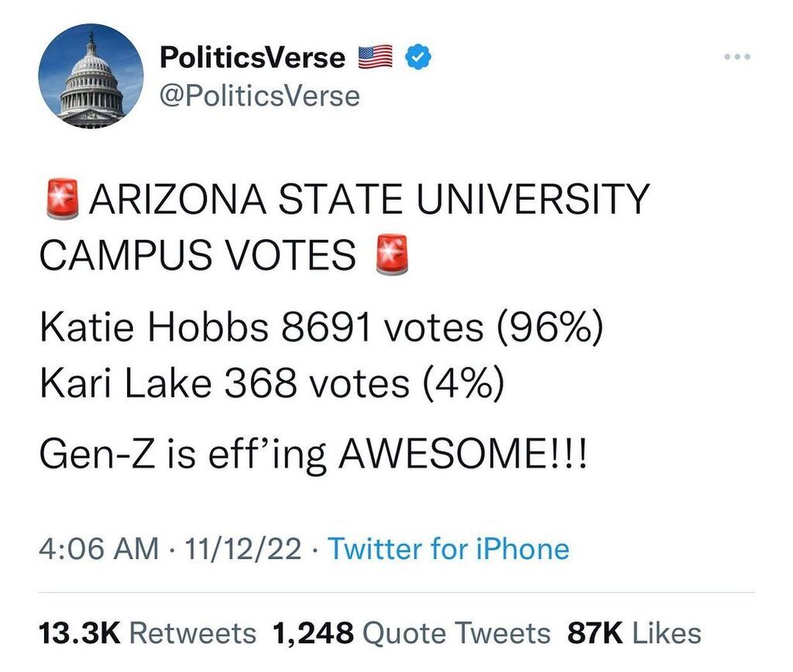
Task: Click the Katie Hobbs 8691 votes line
Action: [321, 326]
